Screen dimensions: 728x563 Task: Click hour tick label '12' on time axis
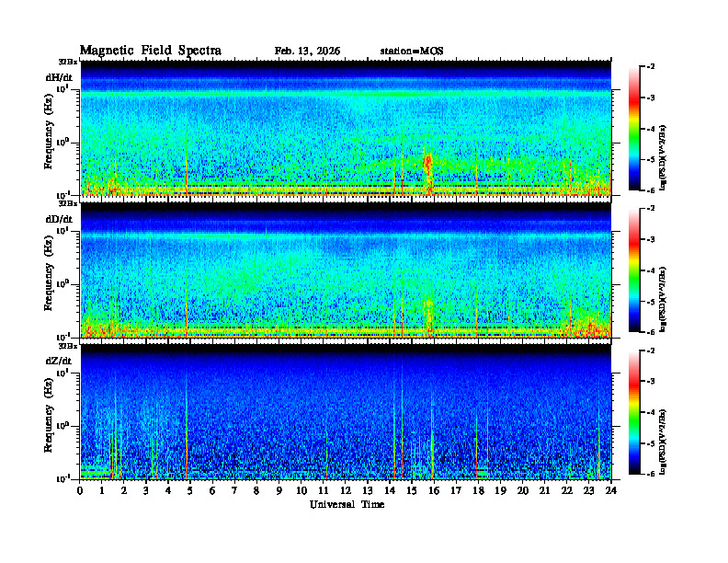[x=346, y=491]
